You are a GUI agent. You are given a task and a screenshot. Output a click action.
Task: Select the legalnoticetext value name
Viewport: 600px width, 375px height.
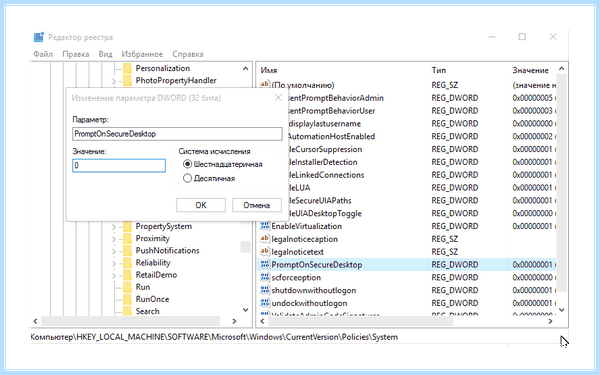tap(298, 252)
